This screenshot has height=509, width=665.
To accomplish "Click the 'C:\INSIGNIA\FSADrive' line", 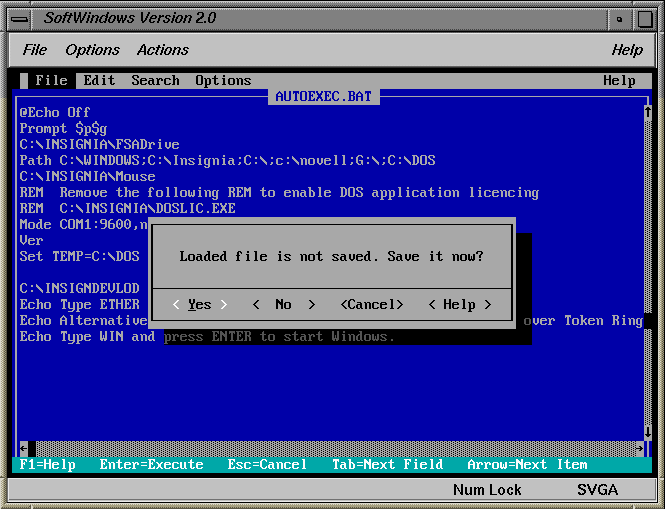I will tap(99, 144).
